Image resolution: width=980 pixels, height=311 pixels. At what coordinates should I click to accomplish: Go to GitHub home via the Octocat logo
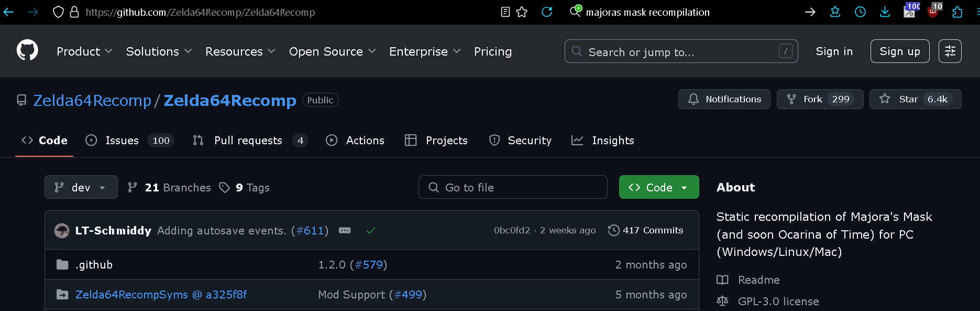(27, 51)
